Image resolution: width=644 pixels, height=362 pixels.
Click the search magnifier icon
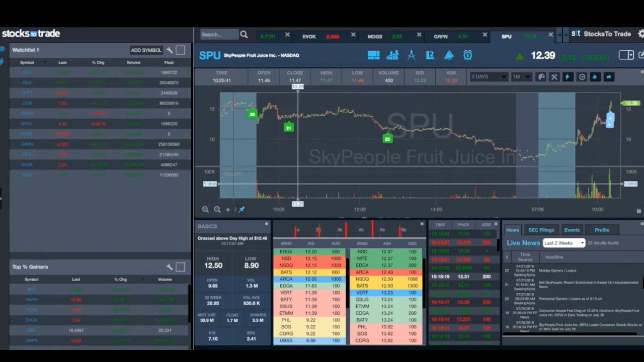pyautogui.click(x=244, y=35)
